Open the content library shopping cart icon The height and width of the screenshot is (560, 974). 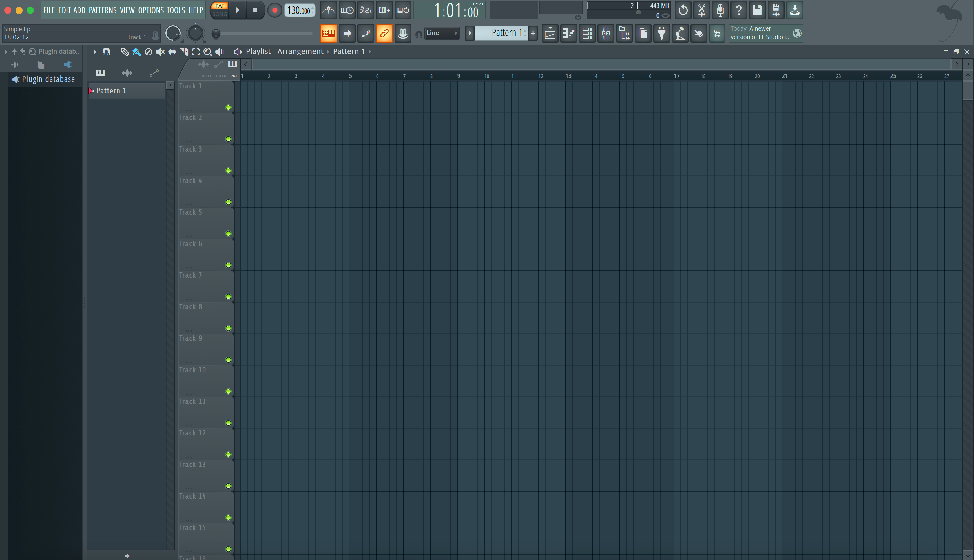717,34
